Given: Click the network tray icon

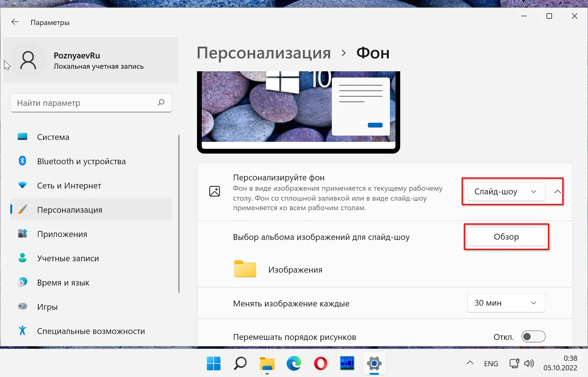Looking at the screenshot, I should pyautogui.click(x=514, y=363).
